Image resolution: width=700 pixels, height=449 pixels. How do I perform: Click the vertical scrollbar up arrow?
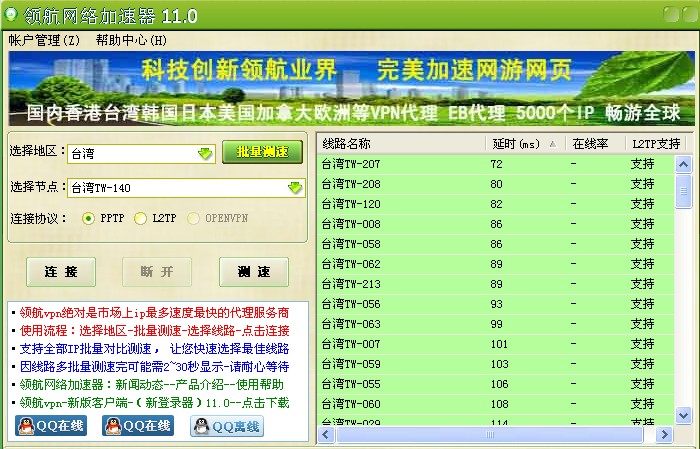click(683, 164)
